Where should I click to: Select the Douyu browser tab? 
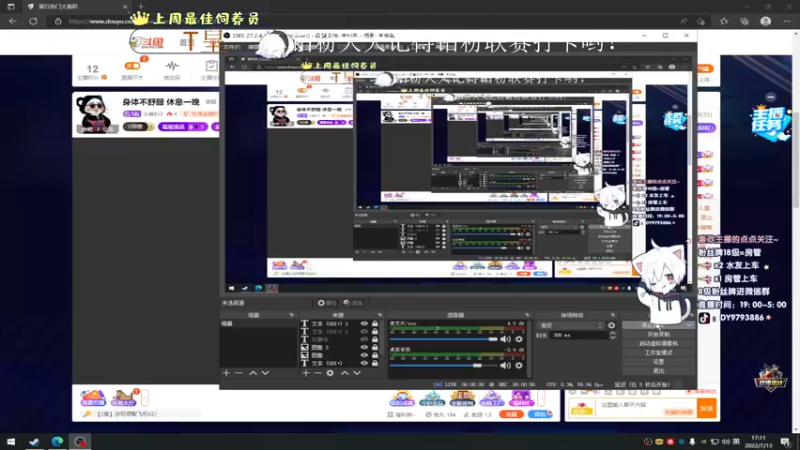click(x=77, y=7)
